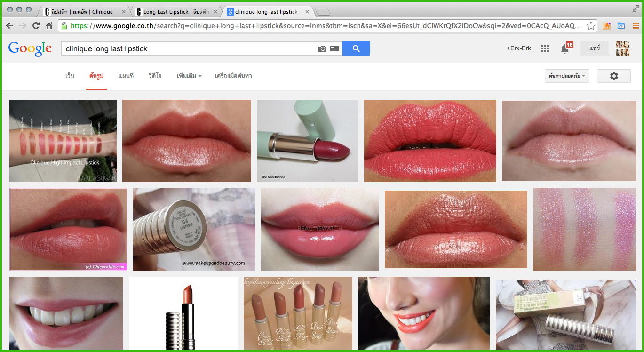Open the mint-green lipstick tube image
Screen dimensions: 644x352
coord(308,141)
